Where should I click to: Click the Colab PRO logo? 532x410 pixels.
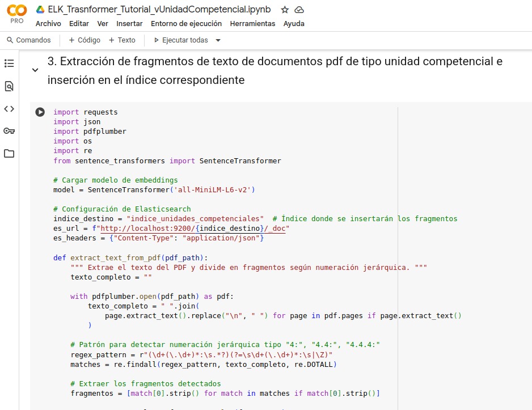pos(16,14)
